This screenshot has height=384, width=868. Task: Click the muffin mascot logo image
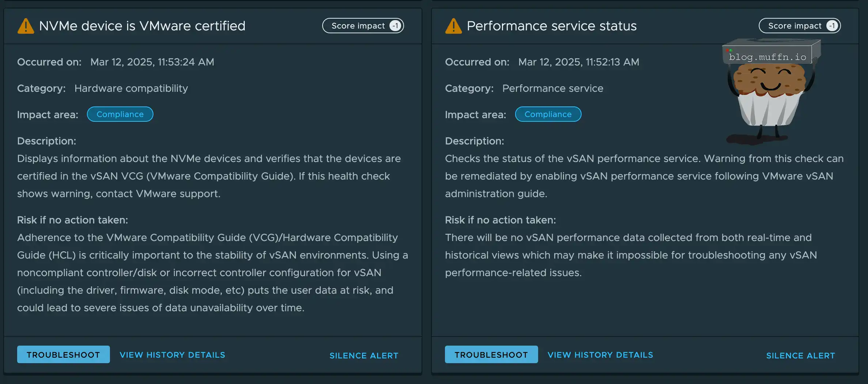770,99
